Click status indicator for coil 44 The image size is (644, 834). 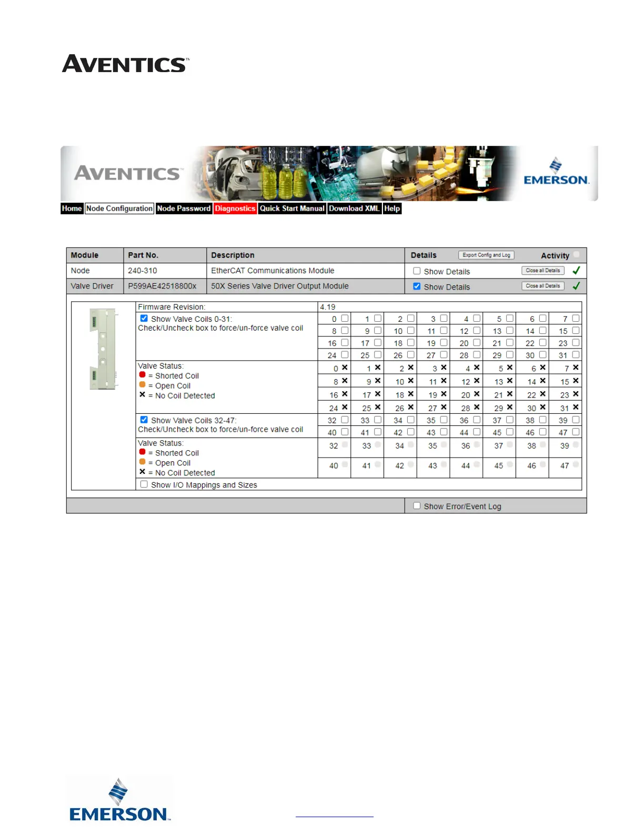[x=477, y=465]
